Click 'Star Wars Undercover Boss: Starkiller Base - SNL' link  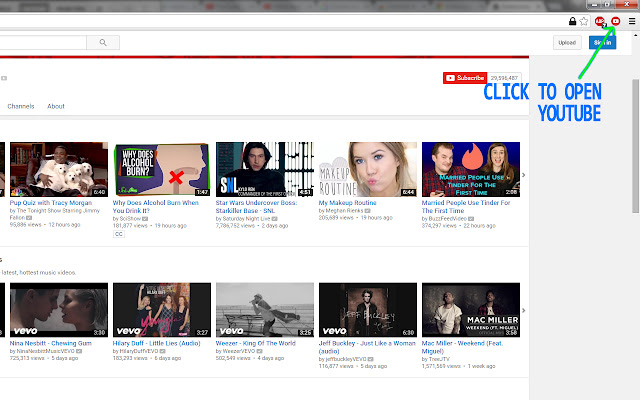(256, 207)
